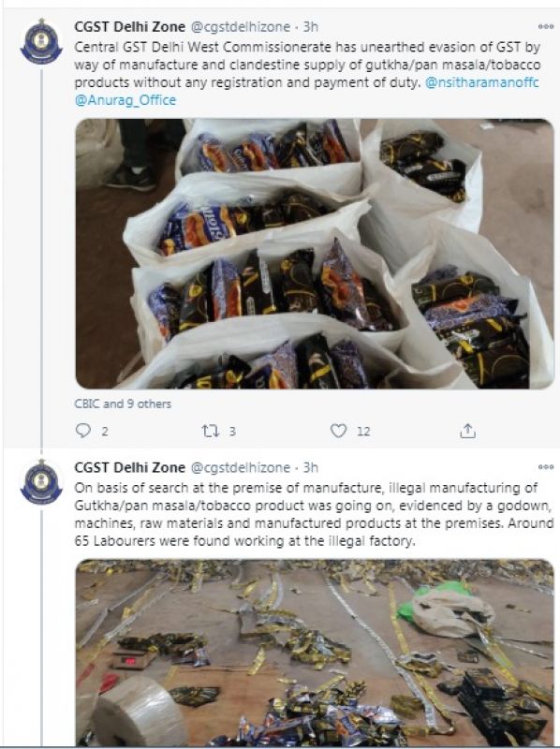This screenshot has width=560, height=749.
Task: Open the 3h timestamp of the second tweet
Action: pyautogui.click(x=311, y=467)
